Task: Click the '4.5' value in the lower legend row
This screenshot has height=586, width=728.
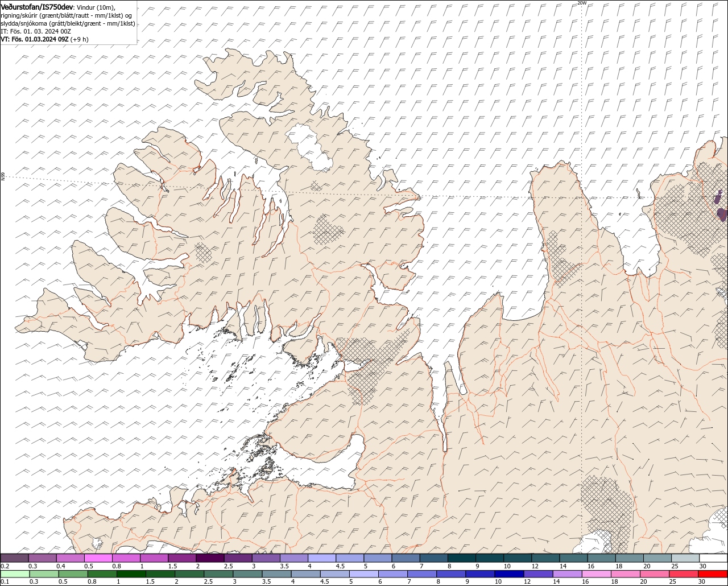Action: pos(325,581)
